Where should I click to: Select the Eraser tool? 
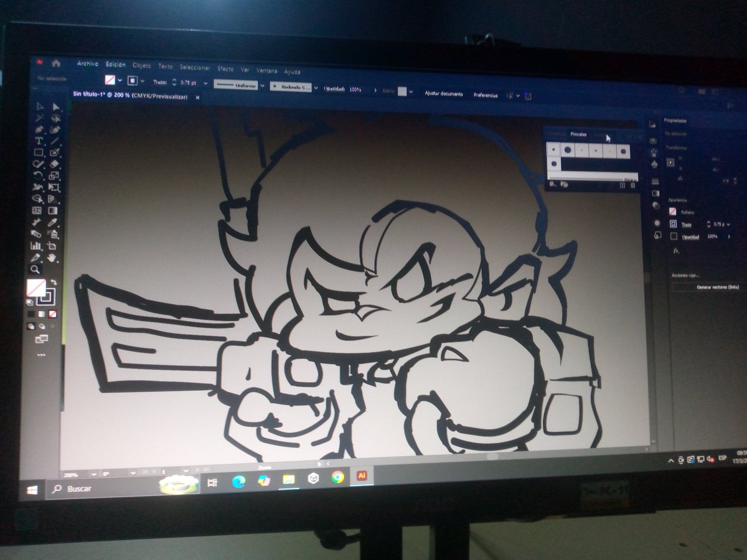click(x=55, y=164)
